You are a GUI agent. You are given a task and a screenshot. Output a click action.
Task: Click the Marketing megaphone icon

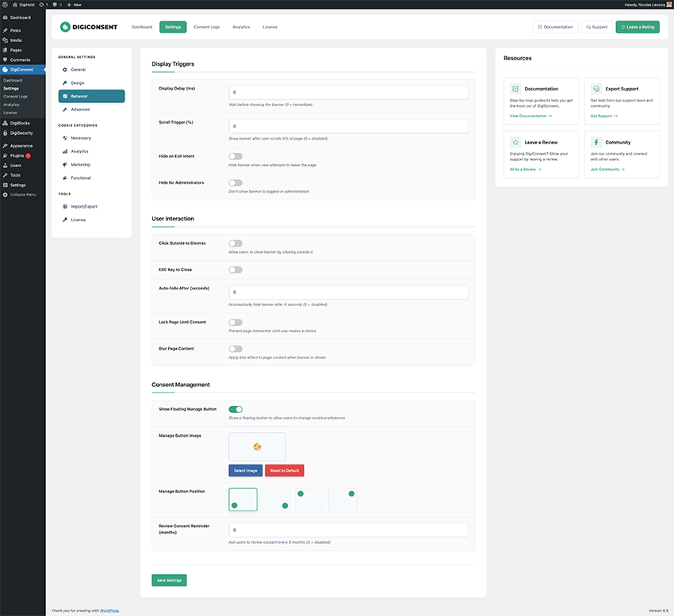tap(65, 165)
